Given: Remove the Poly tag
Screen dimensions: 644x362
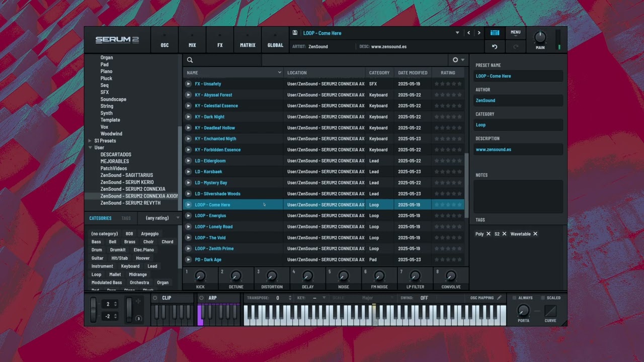Looking at the screenshot, I should [488, 234].
